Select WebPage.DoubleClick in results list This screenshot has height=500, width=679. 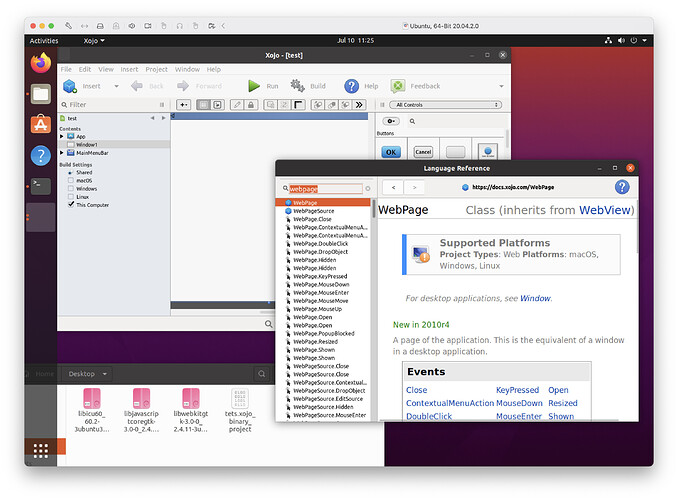(320, 243)
